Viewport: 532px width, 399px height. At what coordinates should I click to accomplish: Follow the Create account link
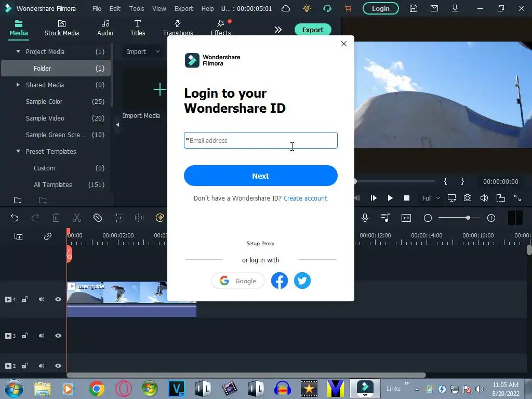pos(305,198)
